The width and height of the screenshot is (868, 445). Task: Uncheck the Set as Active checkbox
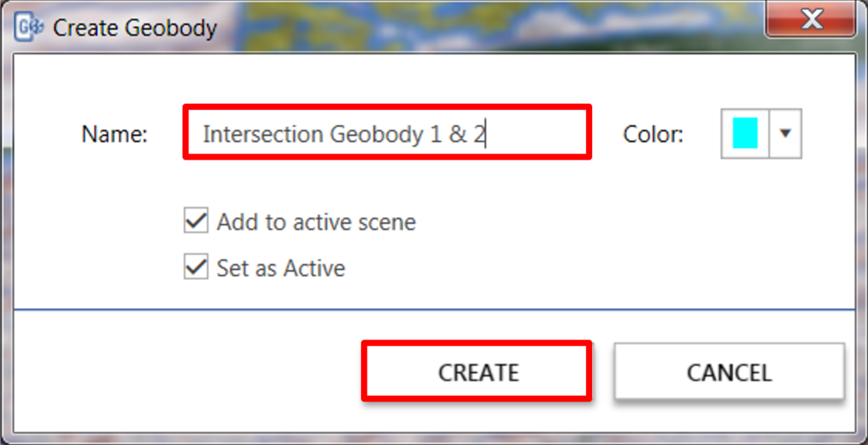click(196, 267)
